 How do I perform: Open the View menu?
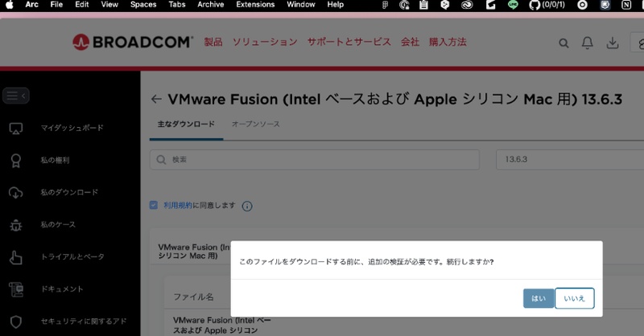point(109,5)
